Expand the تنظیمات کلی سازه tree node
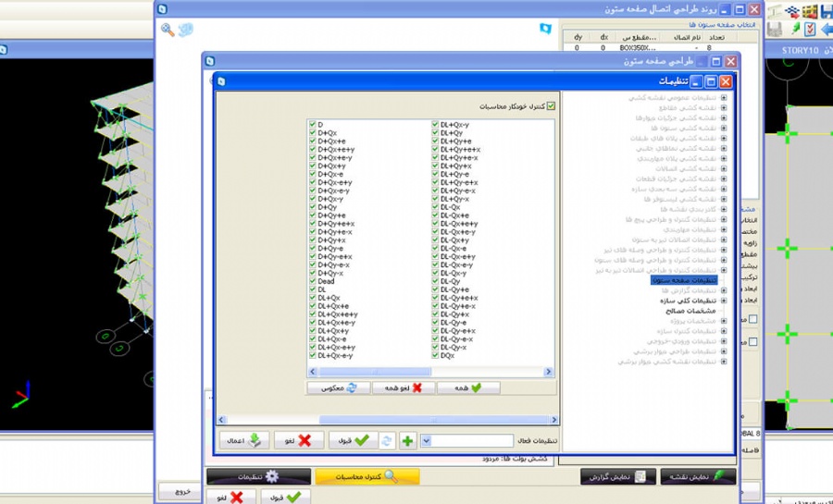Image resolution: width=833 pixels, height=504 pixels. 723,301
